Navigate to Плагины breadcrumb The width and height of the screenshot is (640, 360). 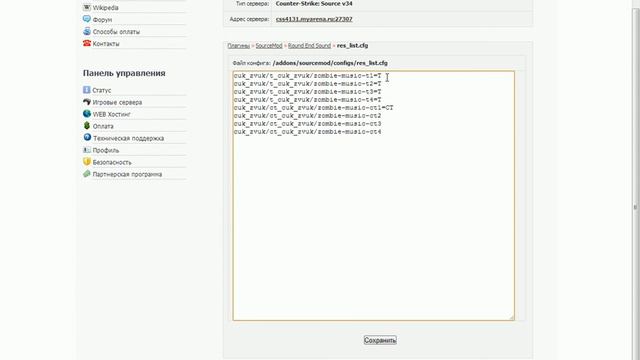pyautogui.click(x=238, y=46)
